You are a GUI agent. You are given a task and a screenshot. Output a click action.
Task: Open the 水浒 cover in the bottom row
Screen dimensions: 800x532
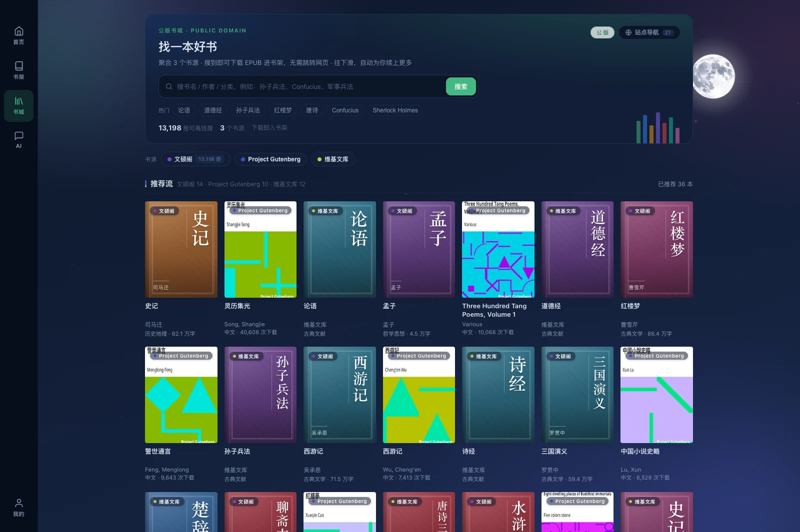point(498,512)
